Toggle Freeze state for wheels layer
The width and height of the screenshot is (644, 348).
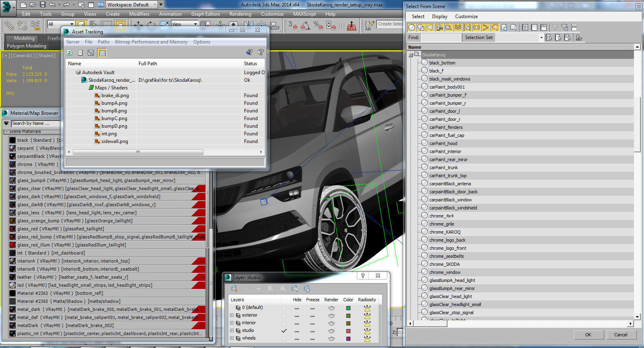[x=313, y=338]
